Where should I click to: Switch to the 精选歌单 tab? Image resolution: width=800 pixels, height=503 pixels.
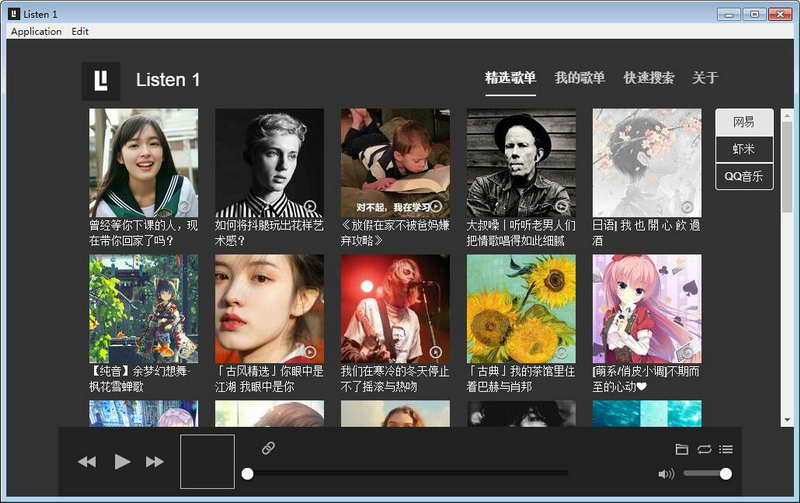coord(510,78)
